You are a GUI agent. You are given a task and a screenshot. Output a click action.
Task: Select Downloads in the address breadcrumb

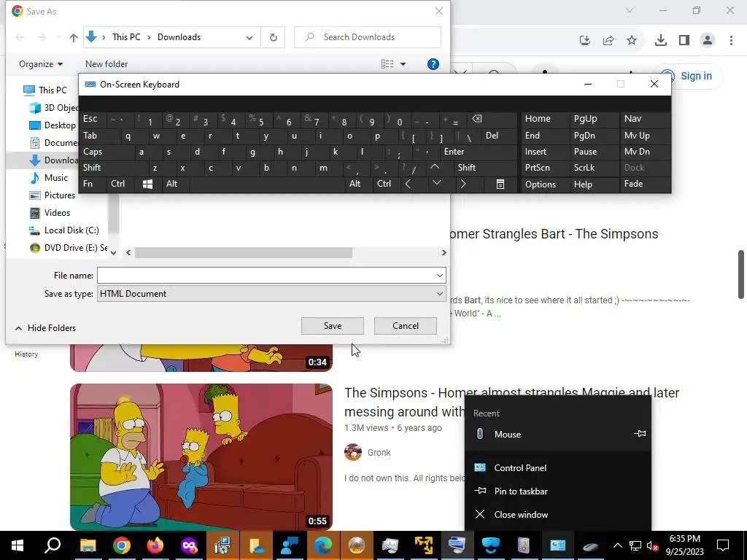tap(179, 37)
